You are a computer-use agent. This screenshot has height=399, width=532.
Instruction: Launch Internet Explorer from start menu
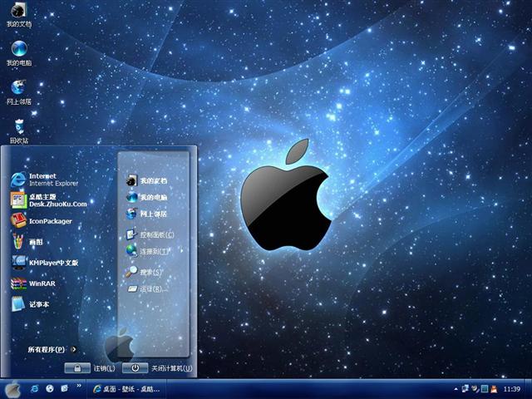pyautogui.click(x=45, y=180)
